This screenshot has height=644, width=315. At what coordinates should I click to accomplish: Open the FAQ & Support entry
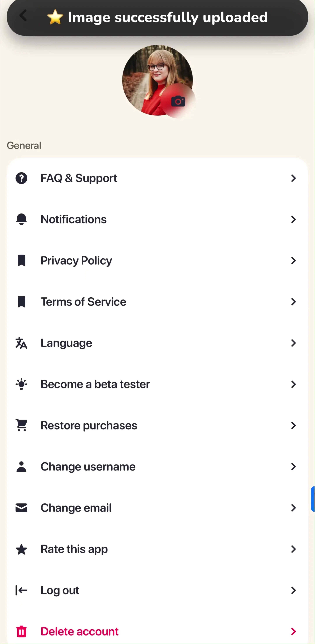coord(157,178)
